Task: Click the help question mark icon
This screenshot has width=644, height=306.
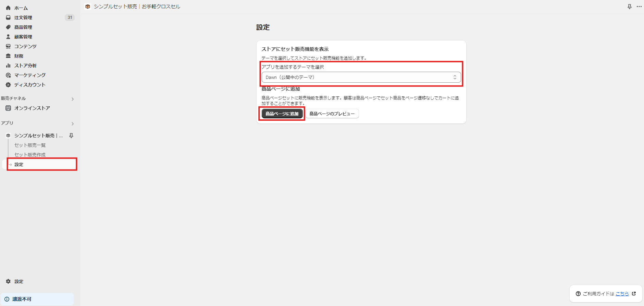Action: (x=578, y=294)
